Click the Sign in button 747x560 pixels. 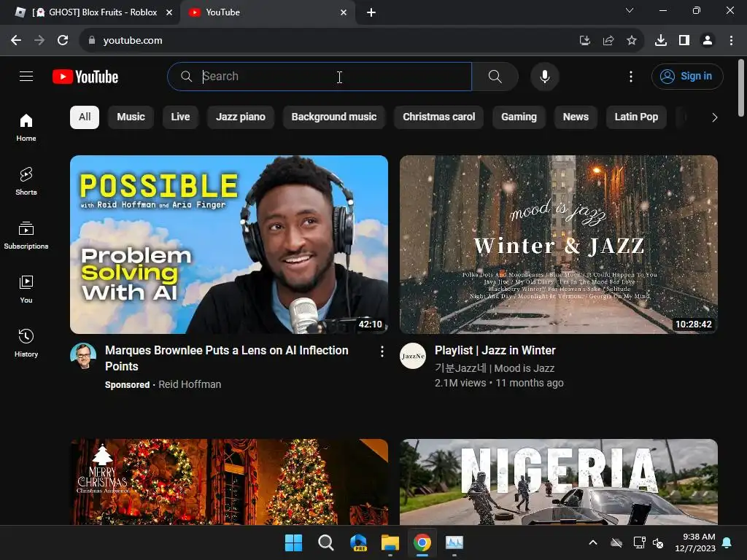pyautogui.click(x=687, y=76)
